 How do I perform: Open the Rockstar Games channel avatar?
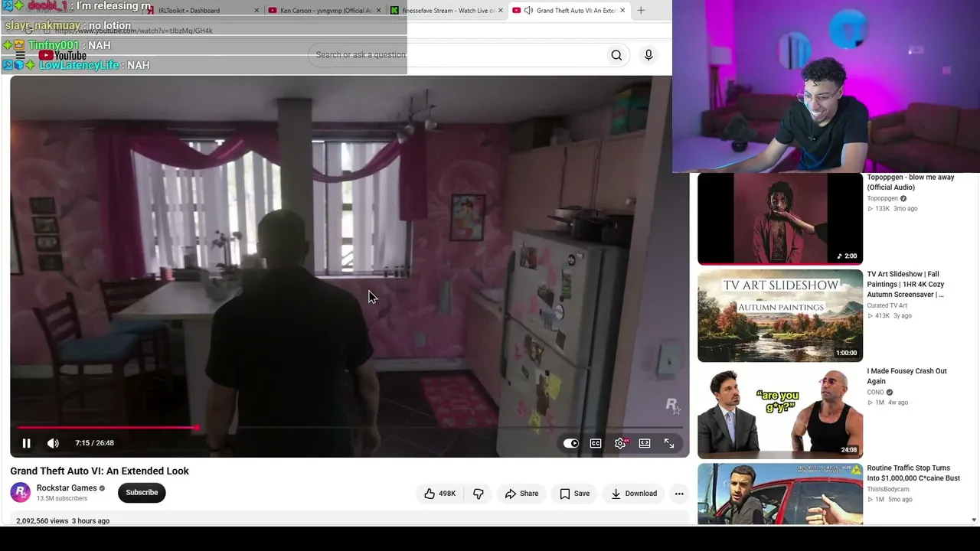pyautogui.click(x=21, y=492)
